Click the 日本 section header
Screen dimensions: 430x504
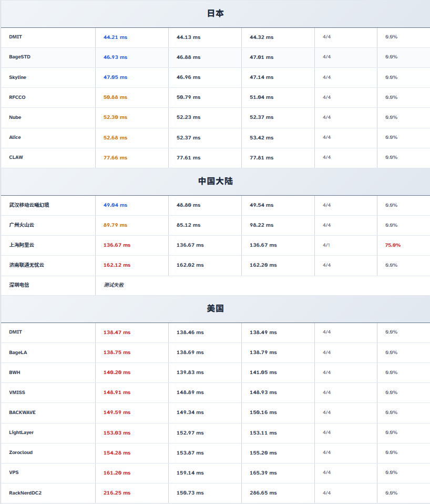click(215, 14)
